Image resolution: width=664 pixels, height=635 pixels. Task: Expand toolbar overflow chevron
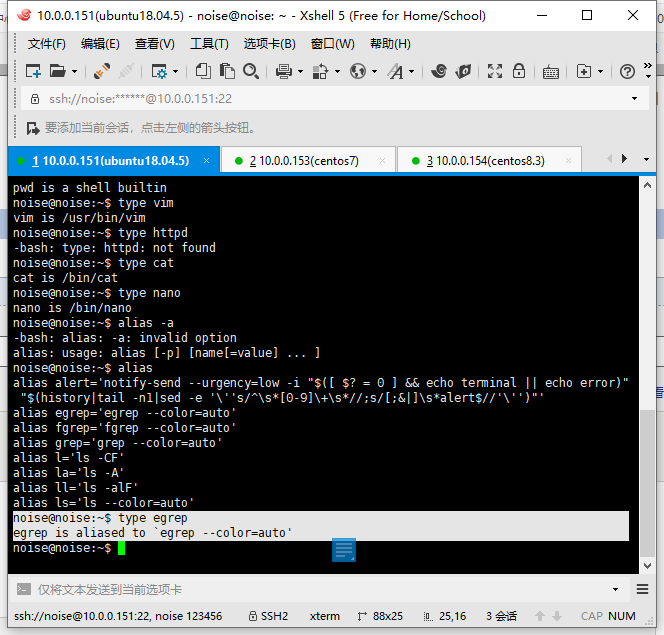coord(647,65)
